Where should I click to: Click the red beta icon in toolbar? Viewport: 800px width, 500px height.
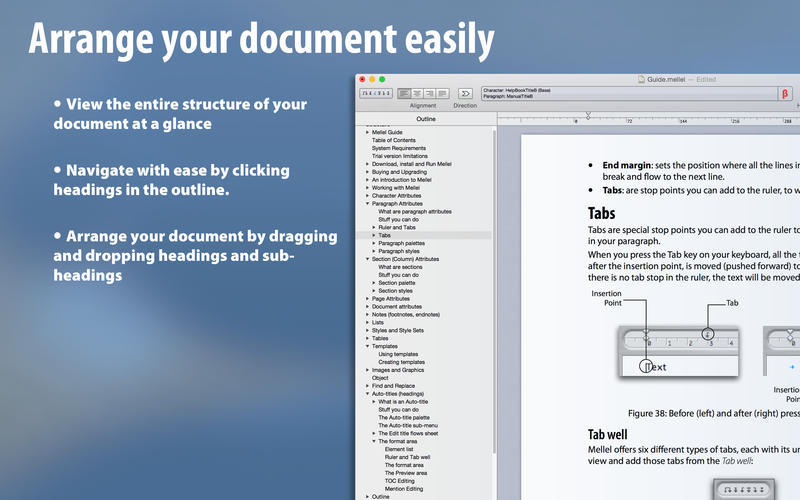[x=785, y=93]
